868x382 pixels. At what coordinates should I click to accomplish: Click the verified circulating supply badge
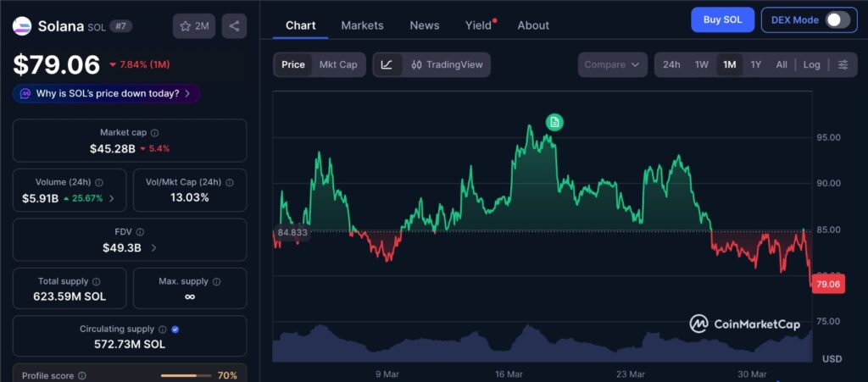pos(175,329)
